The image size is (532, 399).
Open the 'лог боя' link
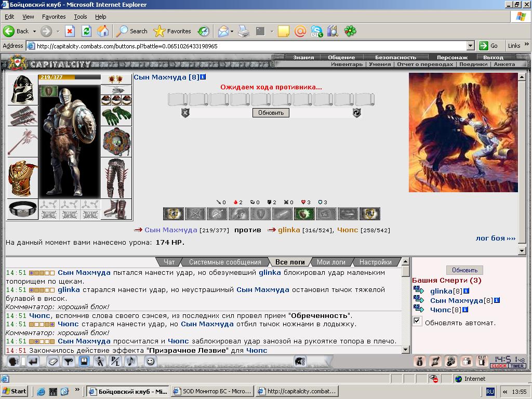(495, 238)
